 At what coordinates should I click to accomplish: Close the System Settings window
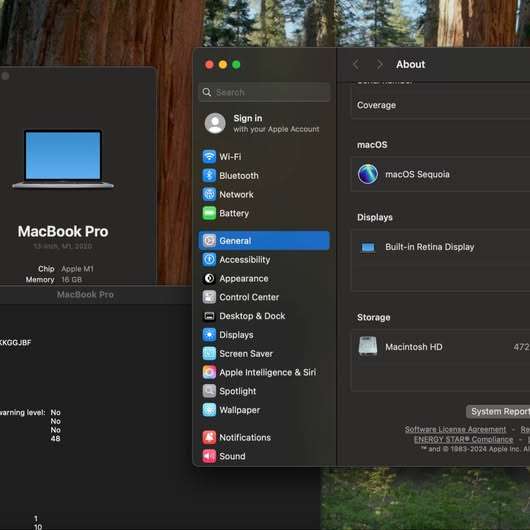pyautogui.click(x=209, y=65)
